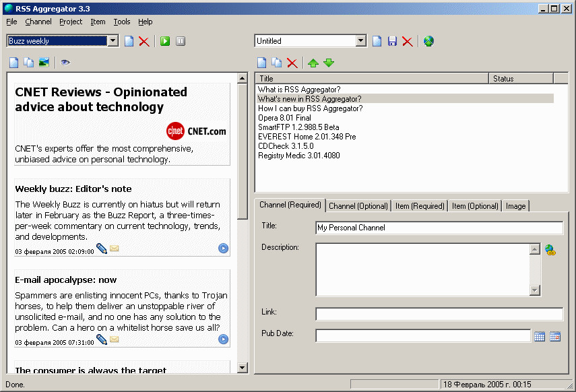Sort the list by the Status column header
Screen dimensions: 576x392
521,78
